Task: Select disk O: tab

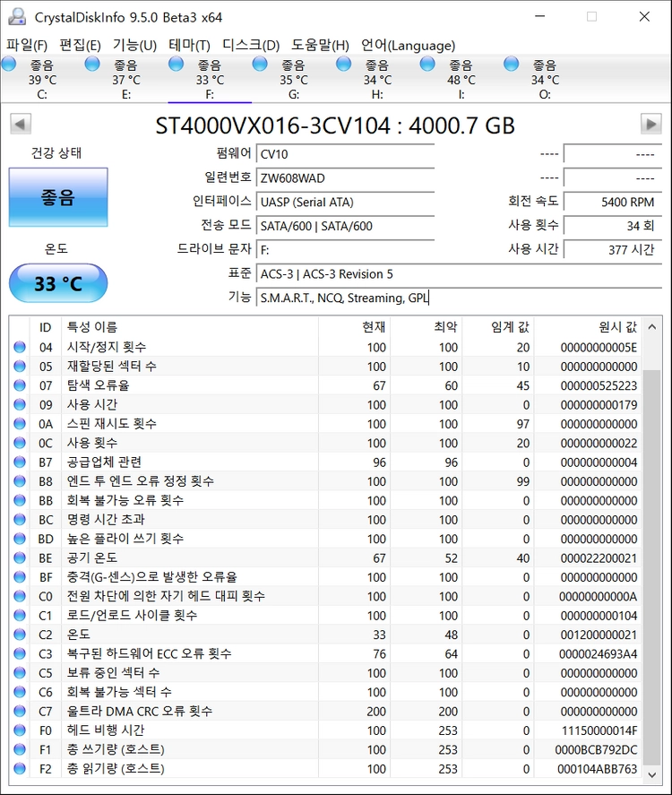Action: pos(545,79)
